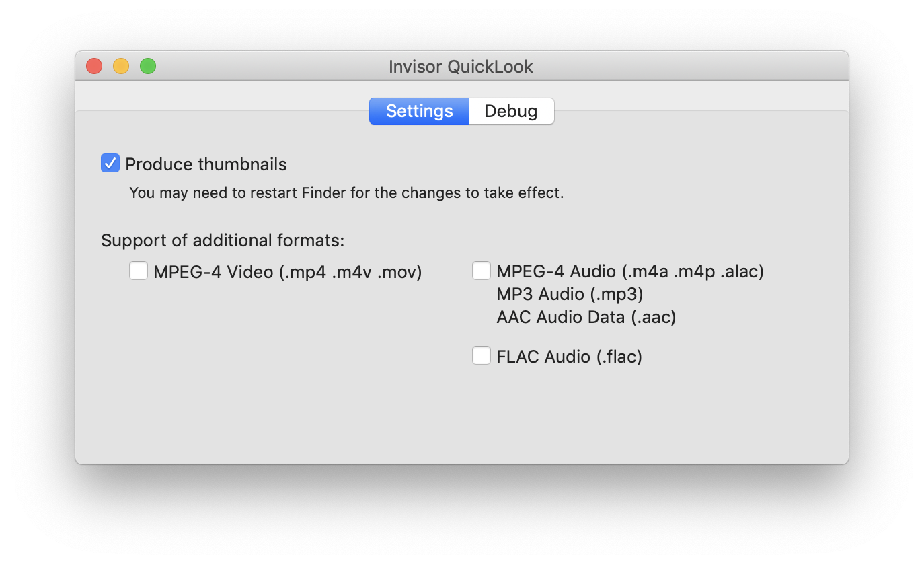Switch to the Debug tab

[x=511, y=111]
